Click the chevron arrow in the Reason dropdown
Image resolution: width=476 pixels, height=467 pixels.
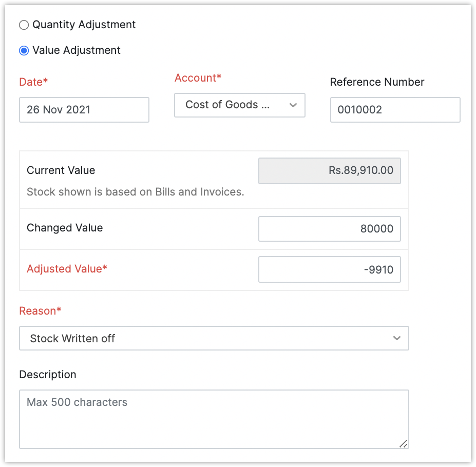[396, 338]
